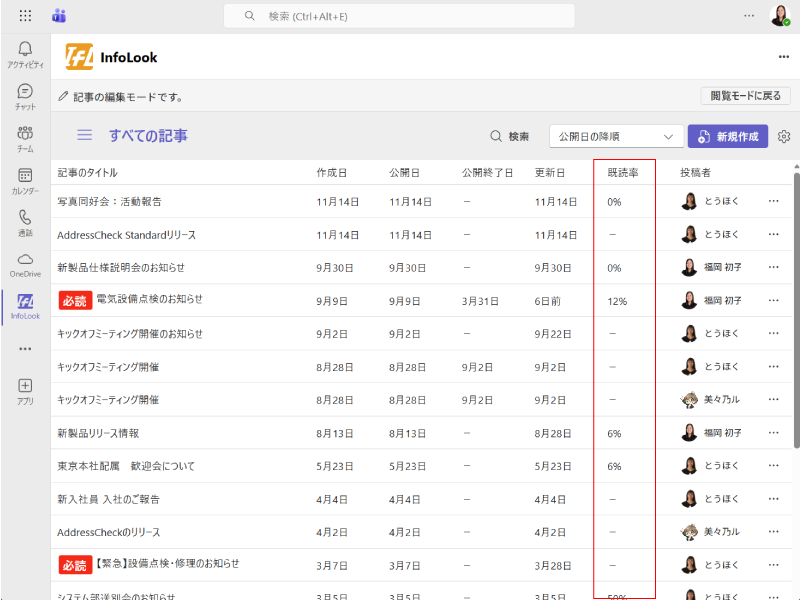
Task: Click the 新規作成 button
Action: [x=728, y=137]
